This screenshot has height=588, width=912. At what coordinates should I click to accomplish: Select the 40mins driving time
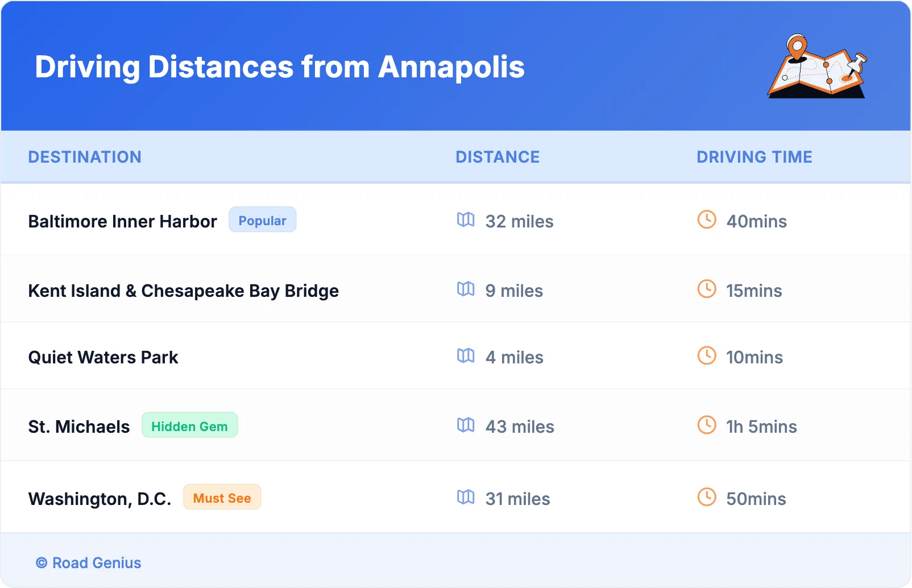(x=757, y=221)
